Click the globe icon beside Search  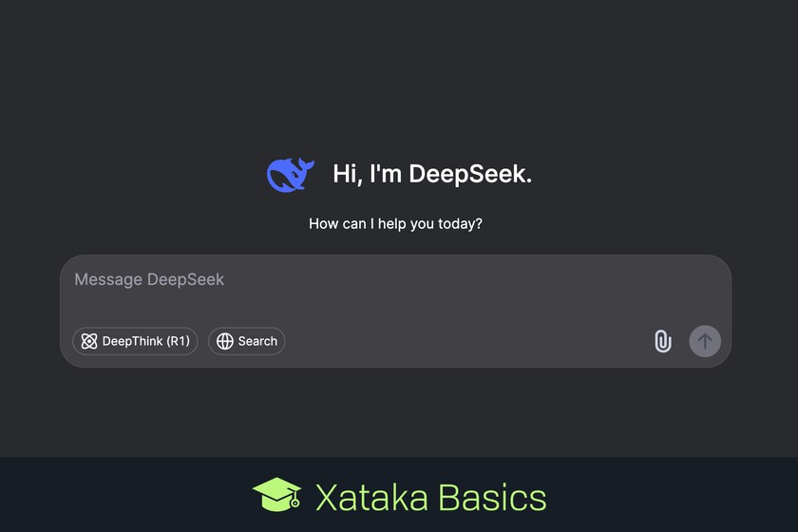tap(225, 341)
